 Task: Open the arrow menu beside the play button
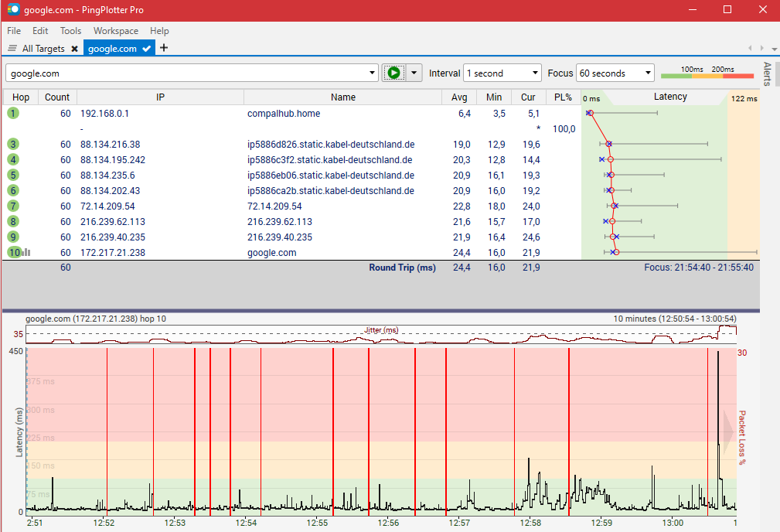[415, 73]
